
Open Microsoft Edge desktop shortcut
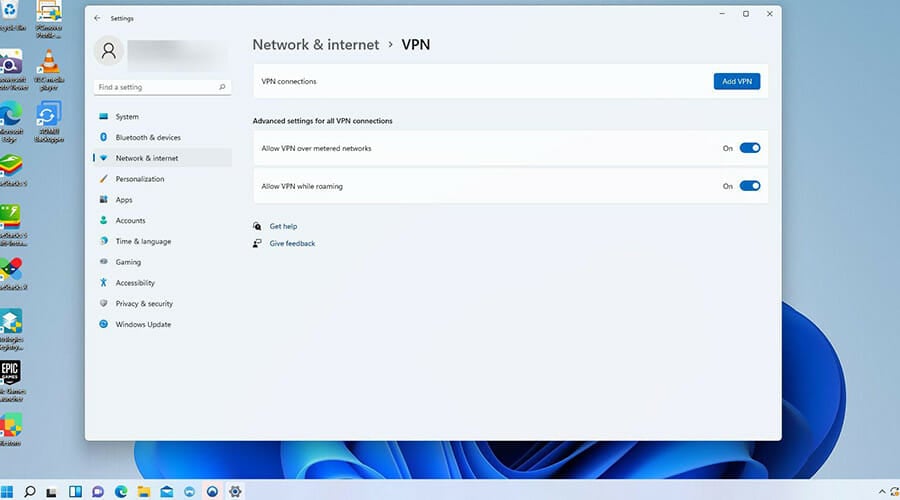click(11, 122)
